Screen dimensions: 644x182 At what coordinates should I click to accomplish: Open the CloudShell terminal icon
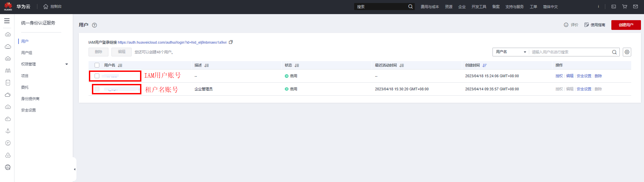pyautogui.click(x=614, y=6)
